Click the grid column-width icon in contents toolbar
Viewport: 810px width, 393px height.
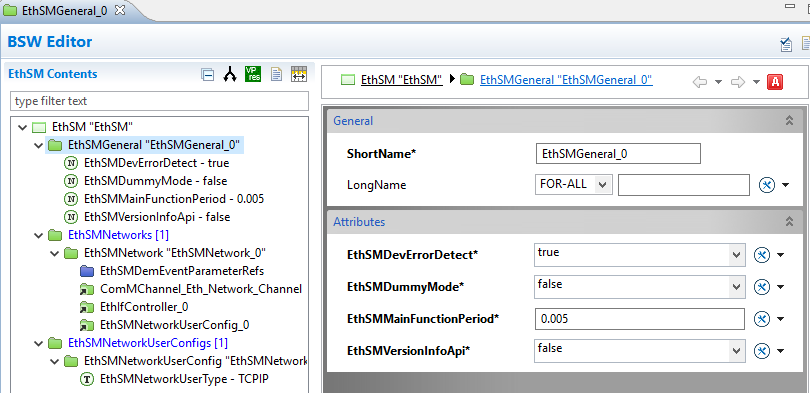(299, 74)
